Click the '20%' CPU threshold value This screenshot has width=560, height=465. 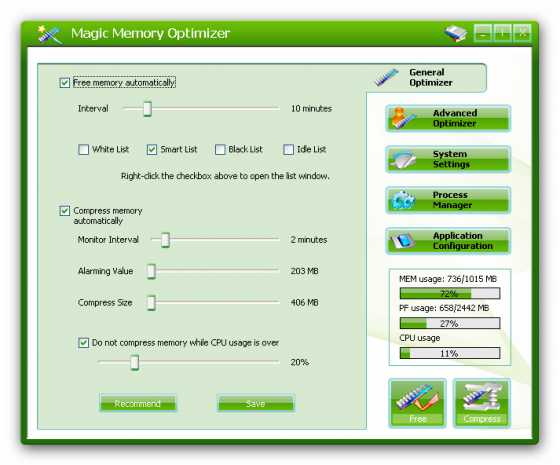click(299, 362)
